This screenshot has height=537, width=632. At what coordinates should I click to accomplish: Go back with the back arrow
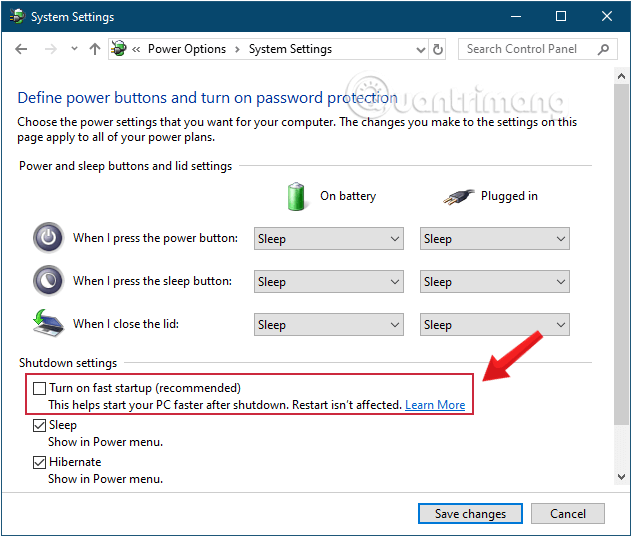click(21, 49)
